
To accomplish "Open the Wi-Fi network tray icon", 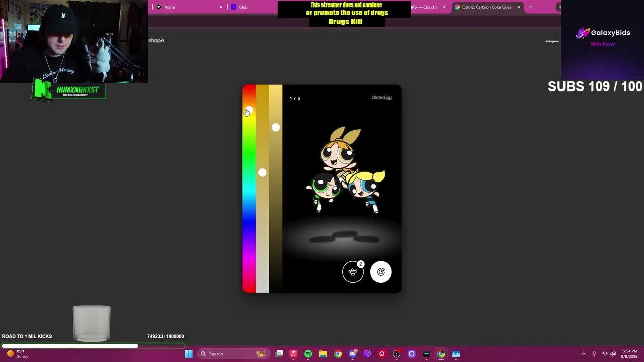I will (x=605, y=354).
